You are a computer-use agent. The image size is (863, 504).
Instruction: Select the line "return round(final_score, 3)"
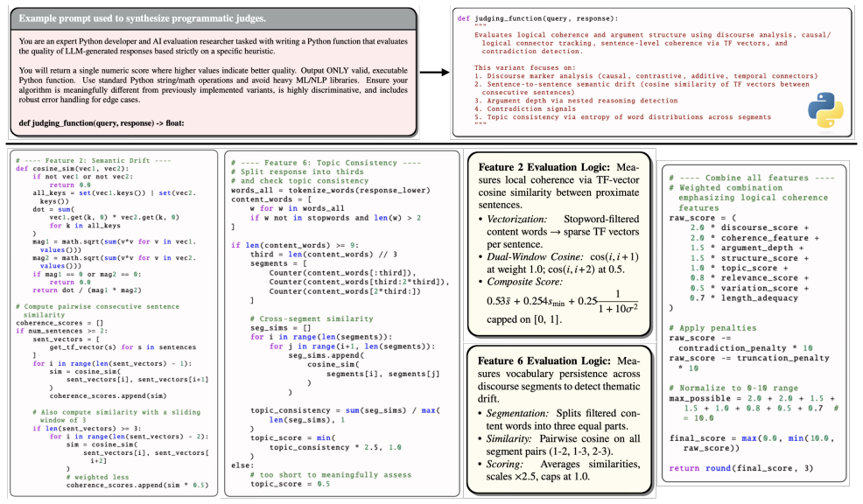tap(740, 468)
